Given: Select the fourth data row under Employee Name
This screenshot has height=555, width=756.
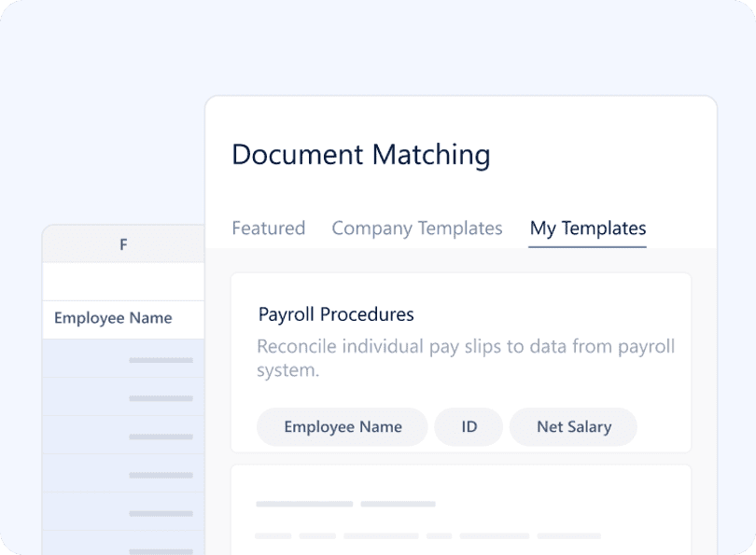Looking at the screenshot, I should pyautogui.click(x=123, y=473).
